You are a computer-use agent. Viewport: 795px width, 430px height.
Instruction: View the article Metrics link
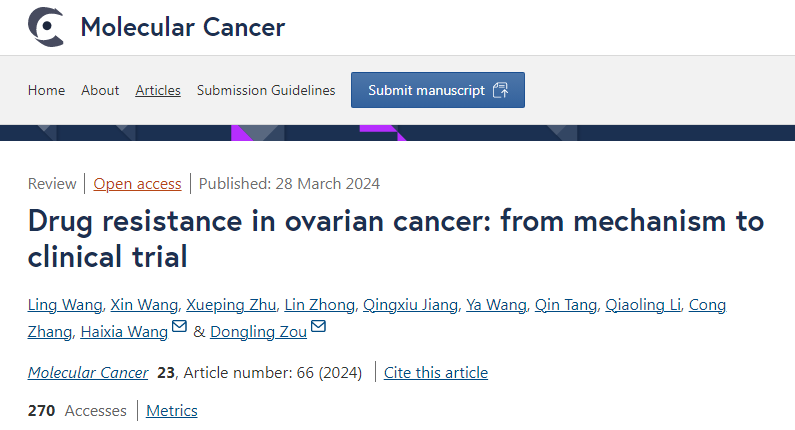coord(171,411)
